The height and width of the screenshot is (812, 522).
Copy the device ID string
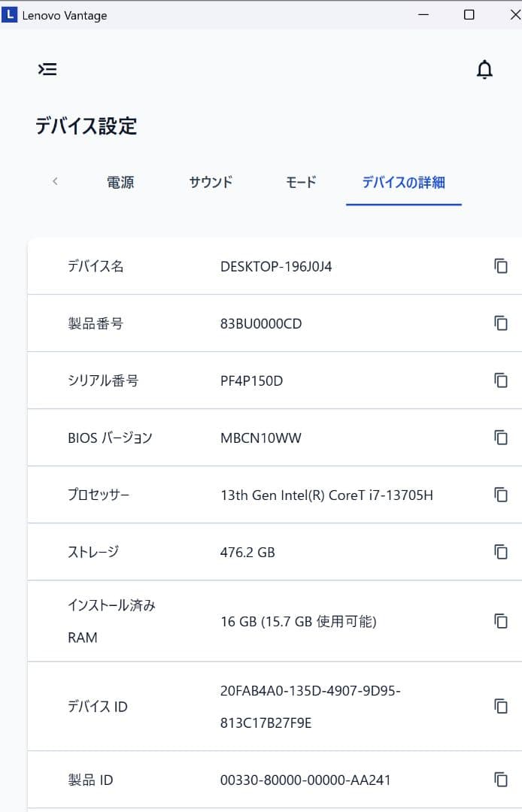coord(500,706)
